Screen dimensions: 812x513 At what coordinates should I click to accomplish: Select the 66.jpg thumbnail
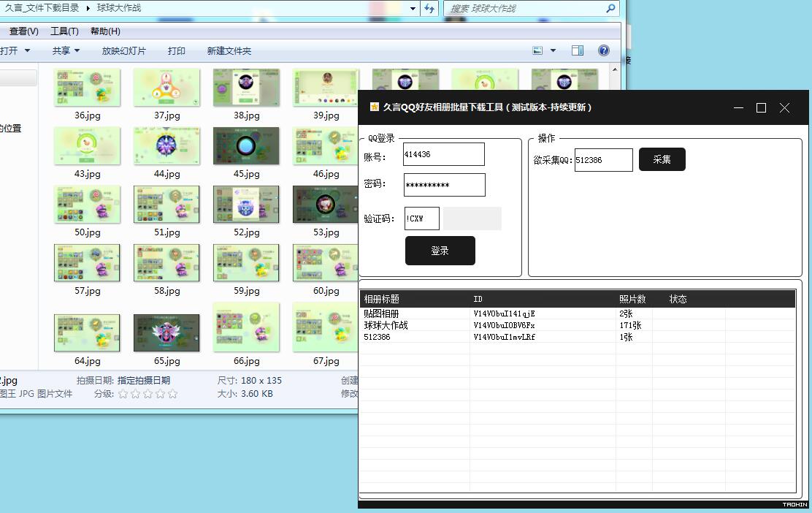(246, 327)
